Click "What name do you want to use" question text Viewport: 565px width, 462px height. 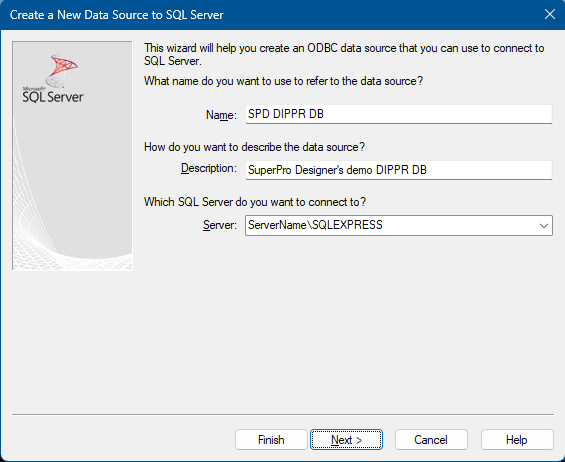[x=283, y=81]
